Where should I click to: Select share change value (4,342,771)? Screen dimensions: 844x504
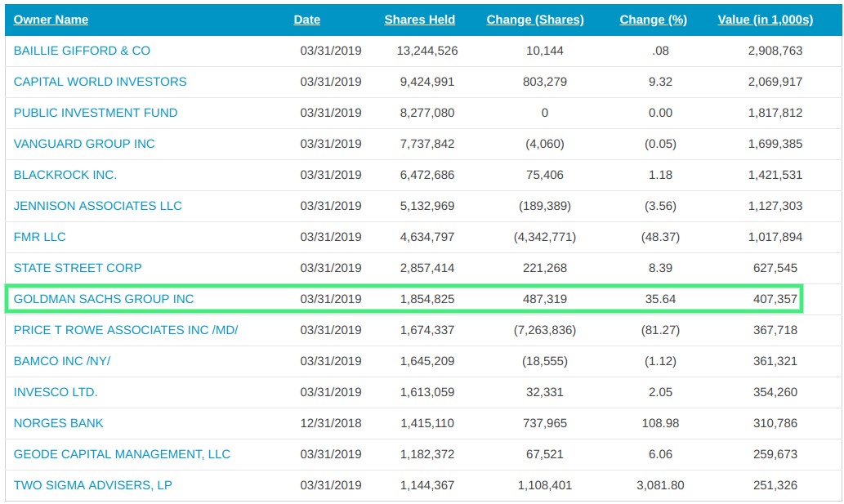click(545, 237)
